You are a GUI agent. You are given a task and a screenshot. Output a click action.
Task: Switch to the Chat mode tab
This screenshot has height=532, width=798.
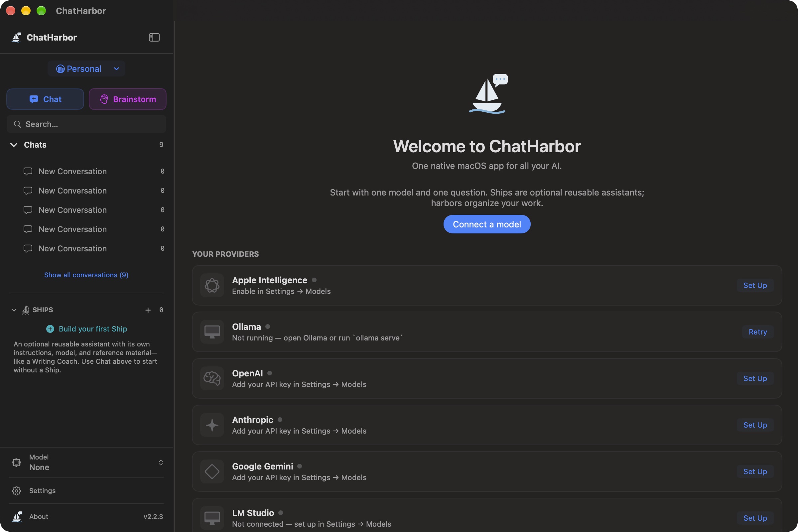45,99
